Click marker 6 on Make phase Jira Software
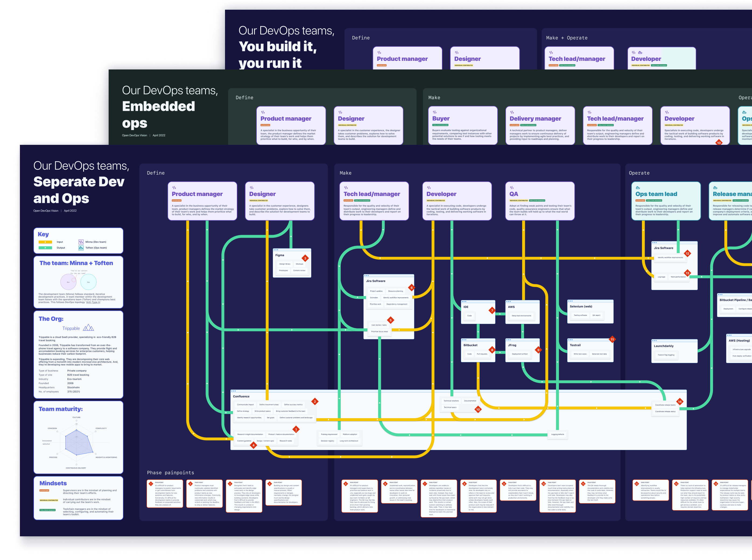The height and width of the screenshot is (560, 752). pos(412,288)
